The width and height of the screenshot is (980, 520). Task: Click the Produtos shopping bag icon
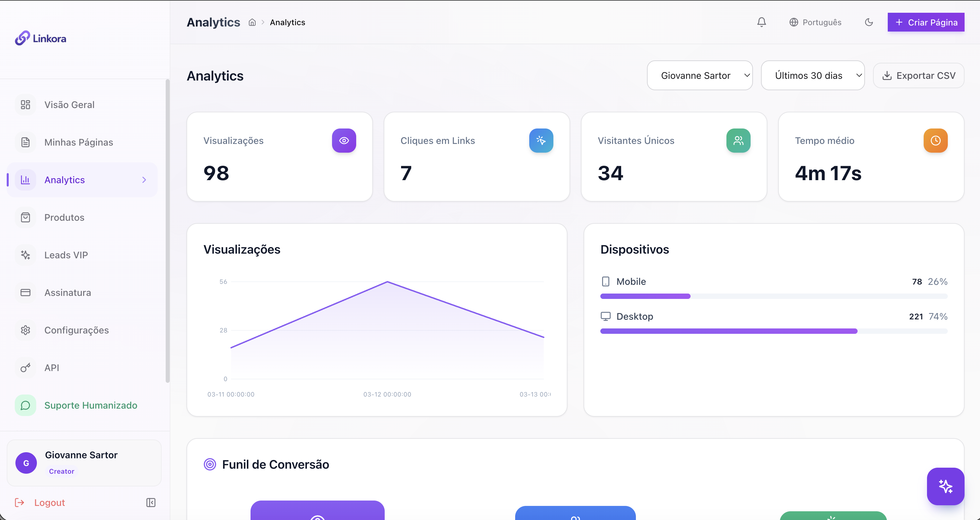(x=25, y=217)
